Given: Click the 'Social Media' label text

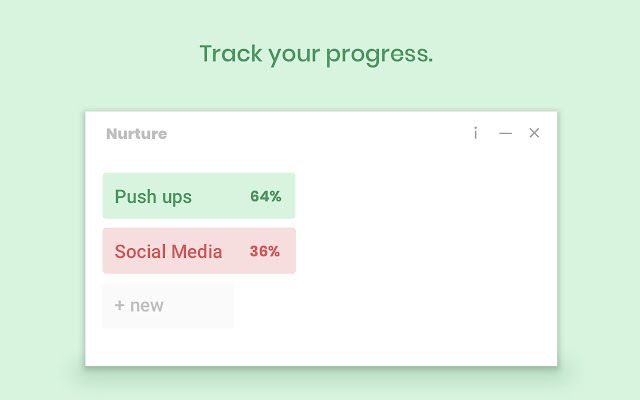Looking at the screenshot, I should coord(168,252).
